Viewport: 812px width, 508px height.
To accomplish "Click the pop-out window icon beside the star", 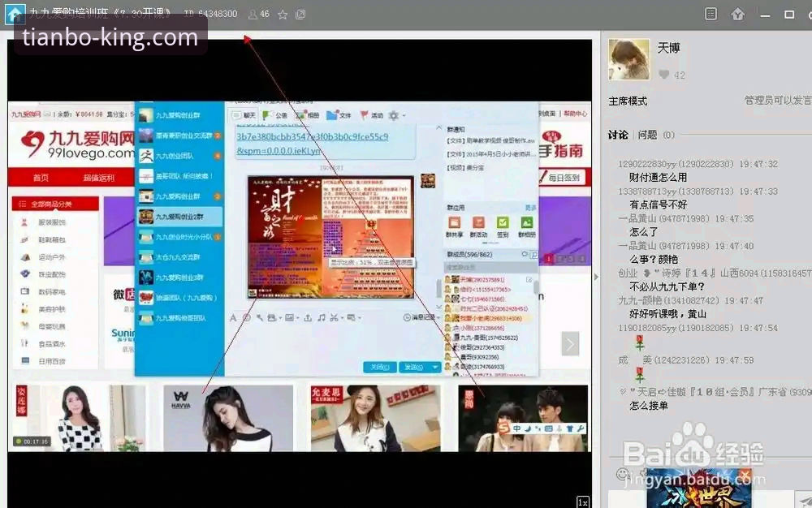I will tap(300, 15).
